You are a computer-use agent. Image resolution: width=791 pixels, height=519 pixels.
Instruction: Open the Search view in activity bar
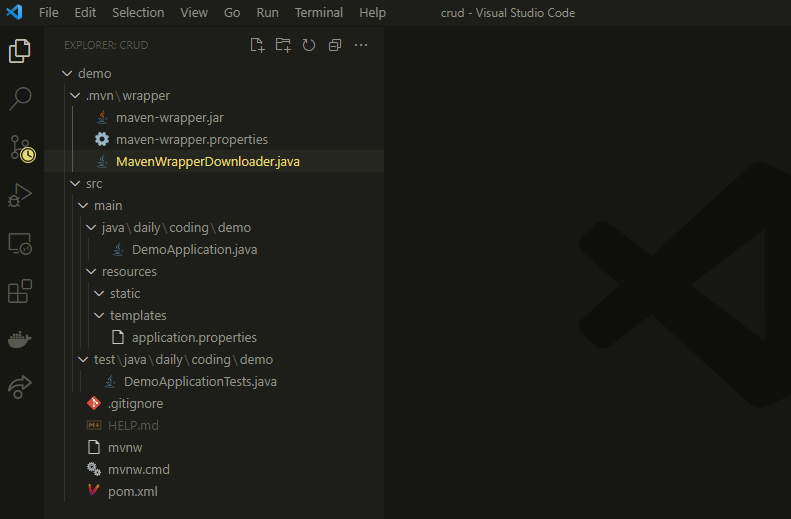click(20, 99)
